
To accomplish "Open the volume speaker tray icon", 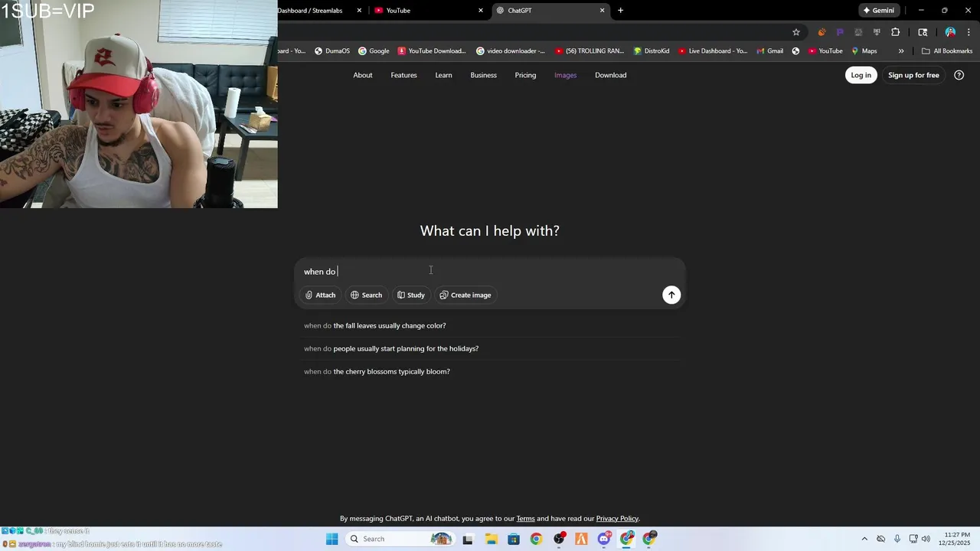I will (x=926, y=539).
